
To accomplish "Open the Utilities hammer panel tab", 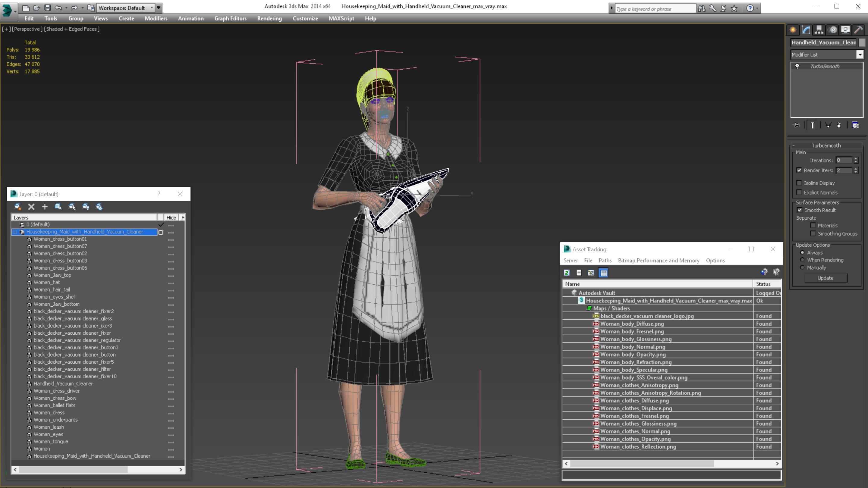I will tap(858, 30).
